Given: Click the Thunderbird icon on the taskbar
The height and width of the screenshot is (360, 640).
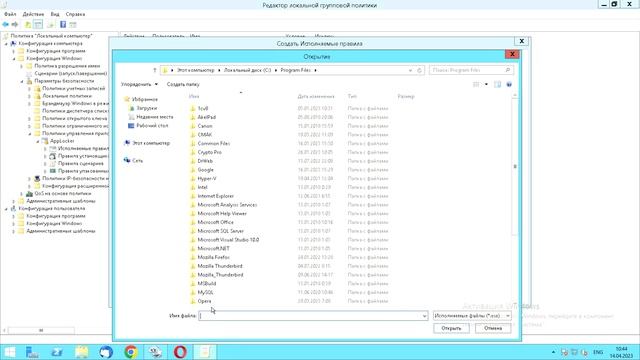Looking at the screenshot, I should click(106, 352).
